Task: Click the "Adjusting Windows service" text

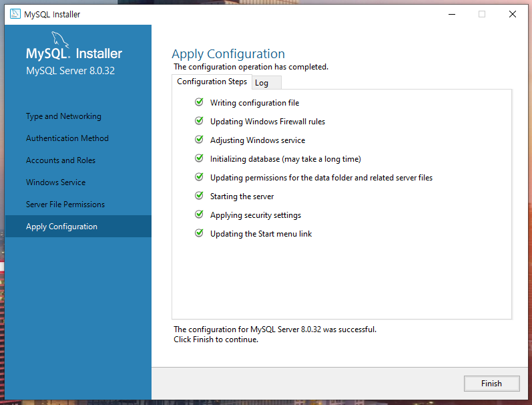Action: click(258, 140)
